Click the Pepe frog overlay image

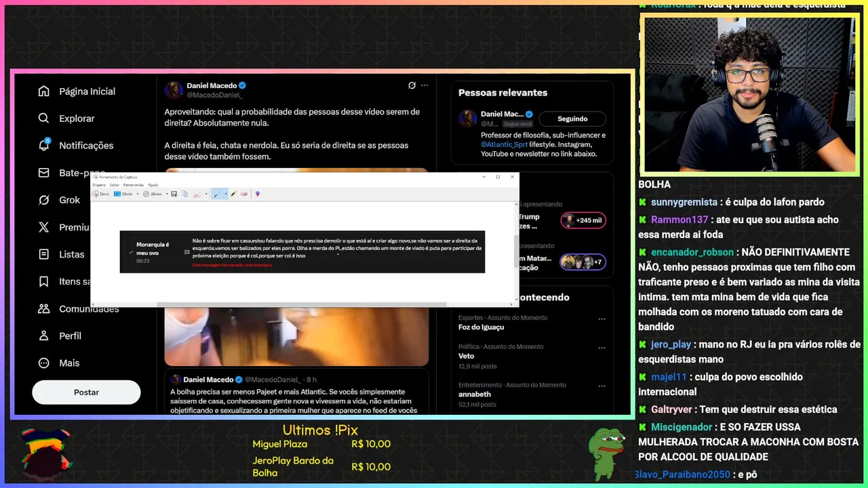[606, 453]
